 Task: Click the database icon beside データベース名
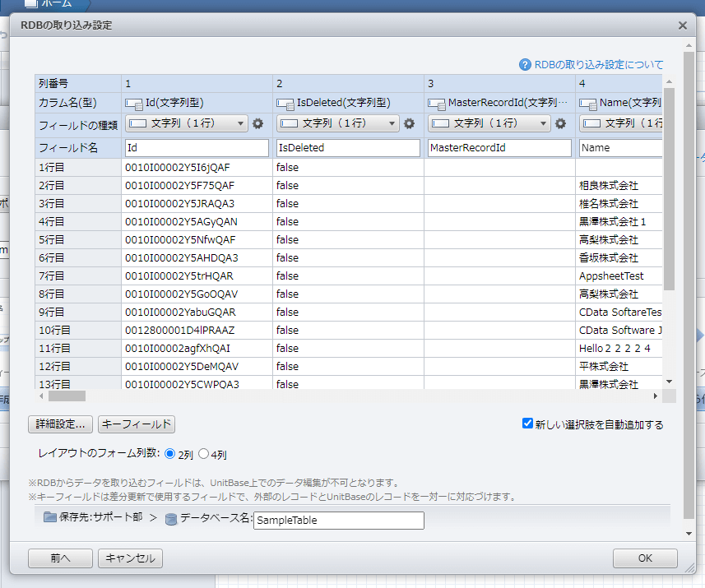[x=171, y=520]
